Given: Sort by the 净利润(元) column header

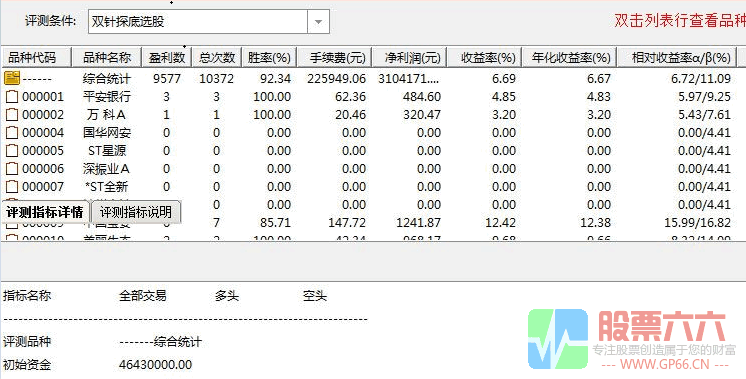Looking at the screenshot, I should tap(409, 58).
